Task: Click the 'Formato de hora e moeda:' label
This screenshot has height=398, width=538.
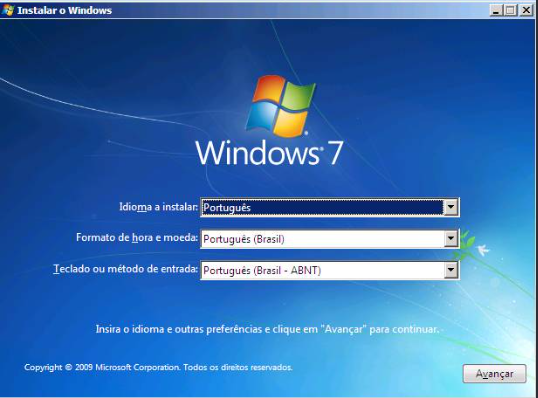Action: tap(137, 237)
